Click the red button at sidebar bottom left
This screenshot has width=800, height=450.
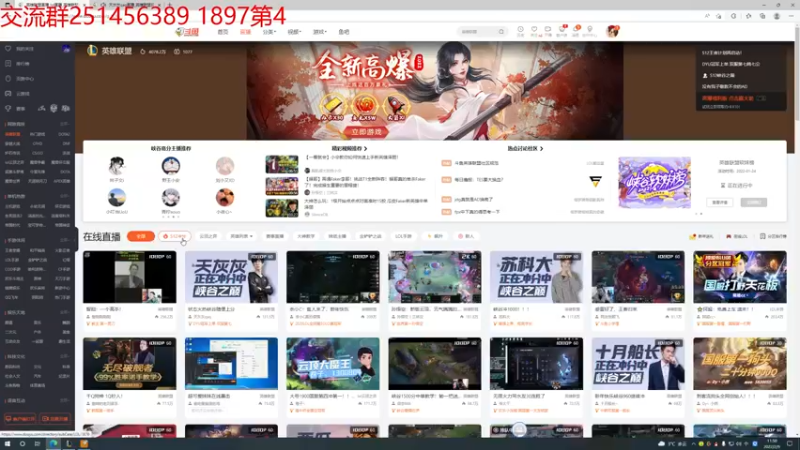[x=20, y=419]
